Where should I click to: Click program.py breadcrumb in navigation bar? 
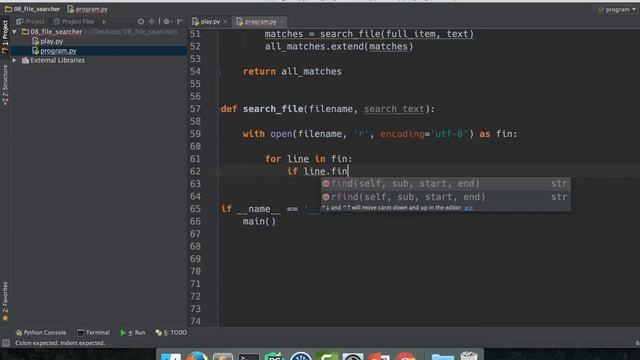tap(87, 9)
